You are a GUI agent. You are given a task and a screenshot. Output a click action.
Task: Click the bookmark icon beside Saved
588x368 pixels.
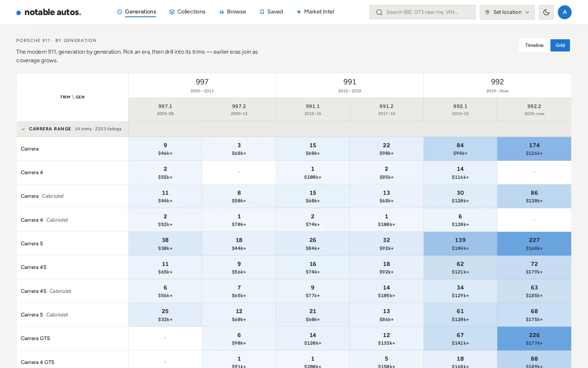tap(262, 12)
